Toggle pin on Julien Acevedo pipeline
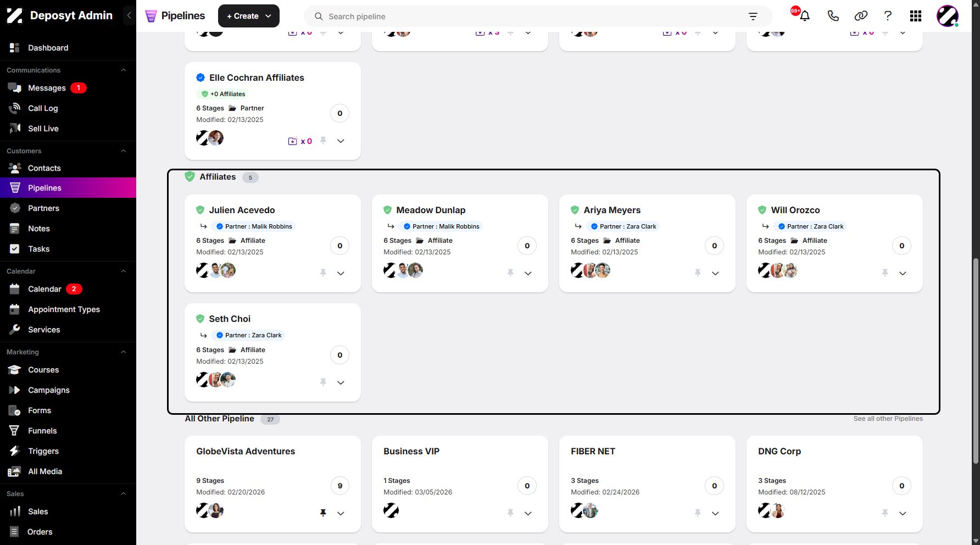Screen dimensions: 980x545 (x=323, y=273)
